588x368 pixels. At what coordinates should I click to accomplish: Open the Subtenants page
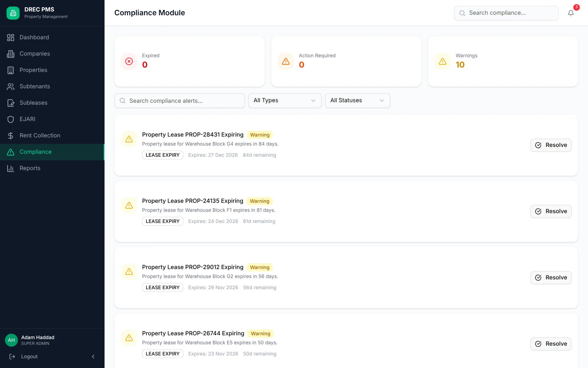click(52, 86)
